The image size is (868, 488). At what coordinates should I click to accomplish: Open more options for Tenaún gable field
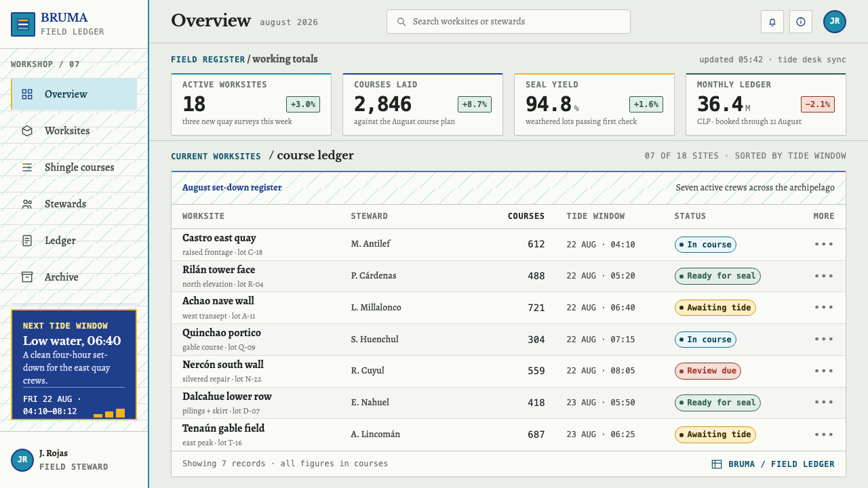click(824, 434)
